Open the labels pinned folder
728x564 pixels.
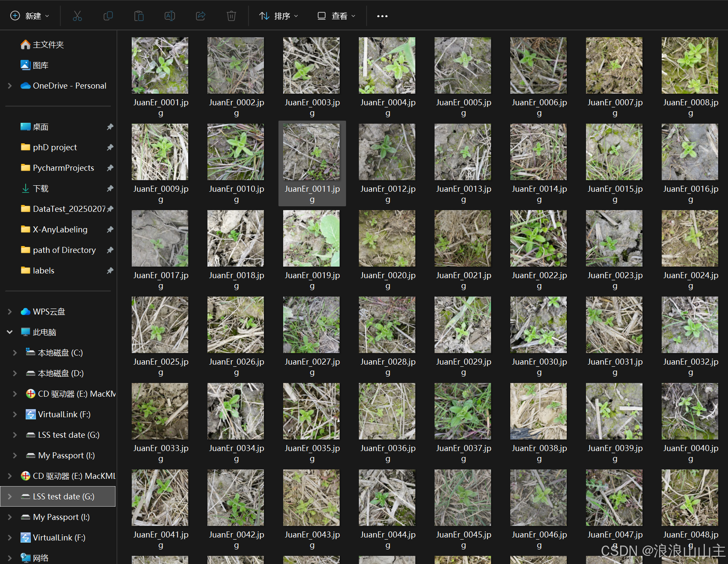point(44,270)
